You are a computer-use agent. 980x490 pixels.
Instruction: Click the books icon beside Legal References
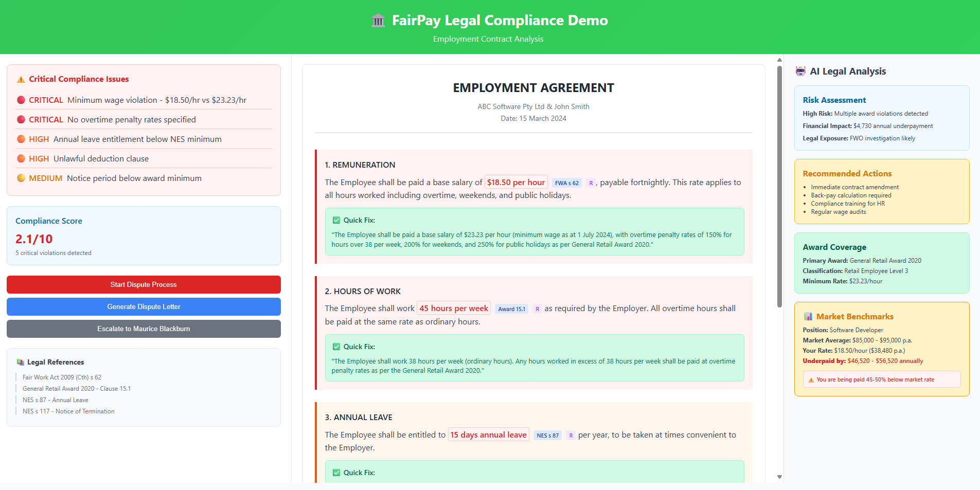21,362
